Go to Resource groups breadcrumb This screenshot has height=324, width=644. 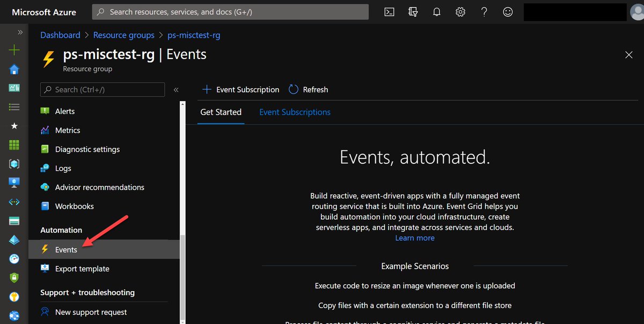[x=124, y=35]
